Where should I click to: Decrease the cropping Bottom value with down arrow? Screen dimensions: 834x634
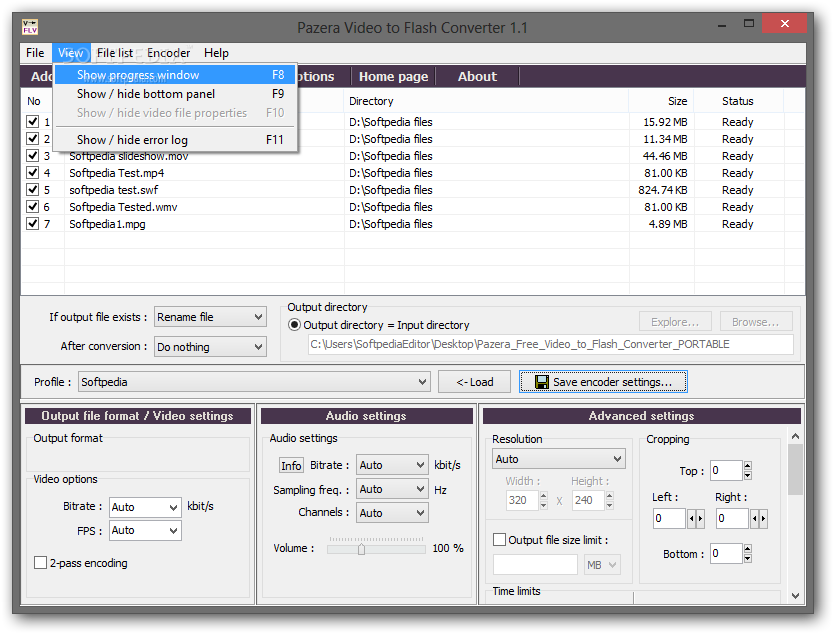click(748, 558)
